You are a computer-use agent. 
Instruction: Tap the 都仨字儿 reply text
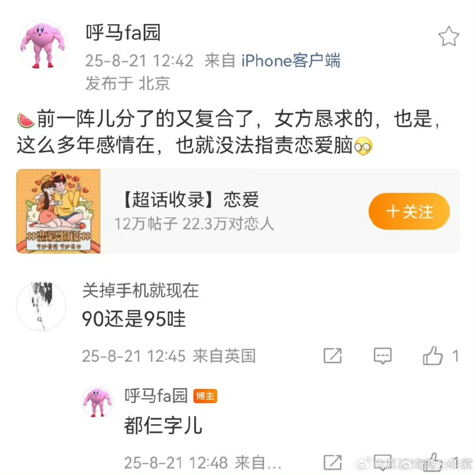pos(163,426)
